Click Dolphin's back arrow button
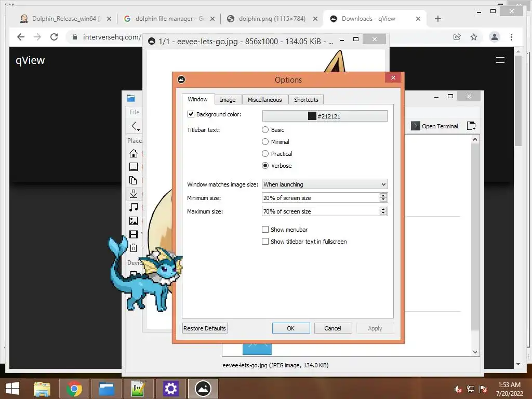This screenshot has height=399, width=532. [x=134, y=126]
